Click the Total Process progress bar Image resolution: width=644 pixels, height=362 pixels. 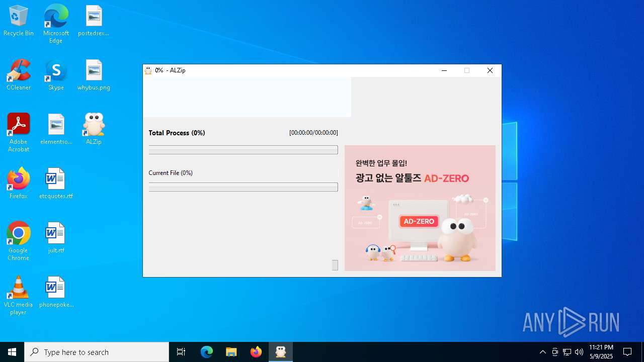tap(243, 150)
